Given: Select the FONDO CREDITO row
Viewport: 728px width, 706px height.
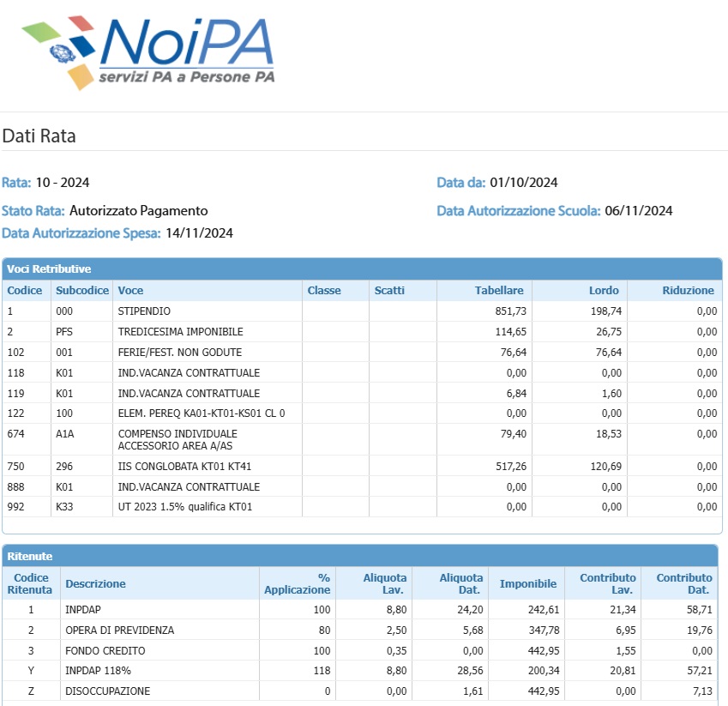Looking at the screenshot, I should [360, 651].
